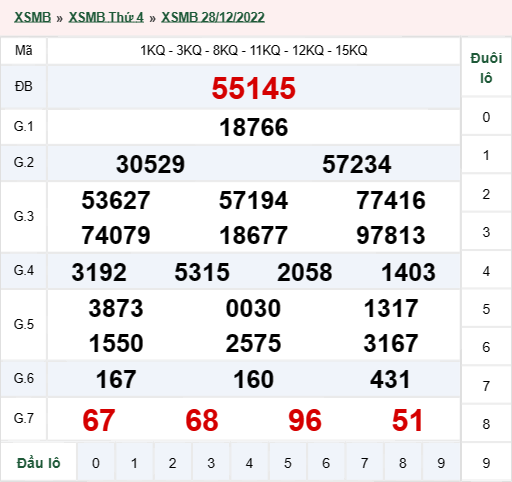Click the G.3 number 18677
The image size is (512, 482).
point(253,235)
